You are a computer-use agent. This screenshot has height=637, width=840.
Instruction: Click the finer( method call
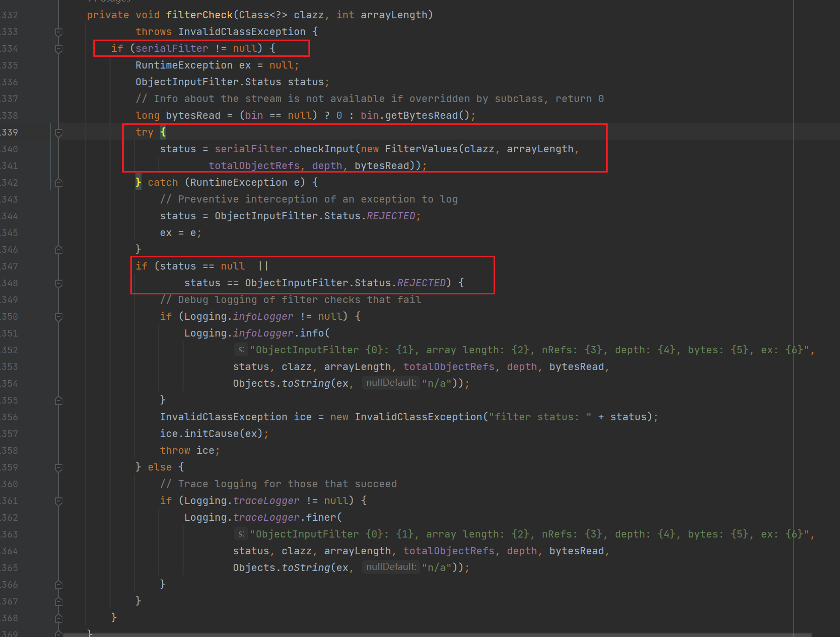tap(324, 518)
